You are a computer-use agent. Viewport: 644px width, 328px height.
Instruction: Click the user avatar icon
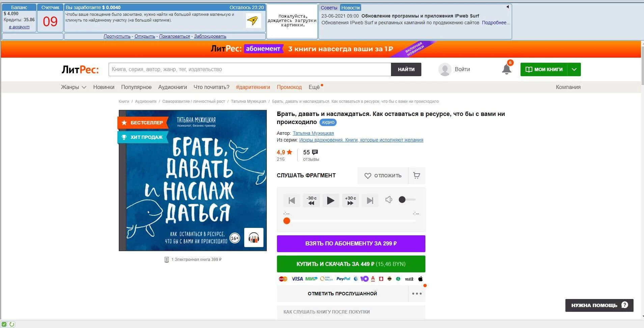point(445,69)
